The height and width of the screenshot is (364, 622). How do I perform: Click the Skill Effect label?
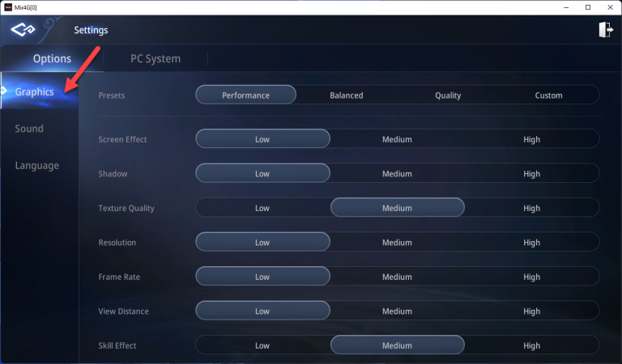point(117,345)
